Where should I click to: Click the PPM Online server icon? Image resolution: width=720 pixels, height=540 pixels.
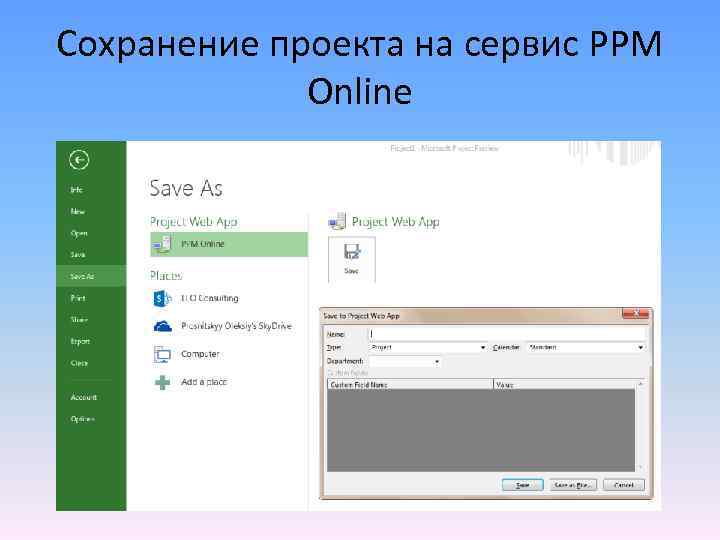tap(162, 244)
